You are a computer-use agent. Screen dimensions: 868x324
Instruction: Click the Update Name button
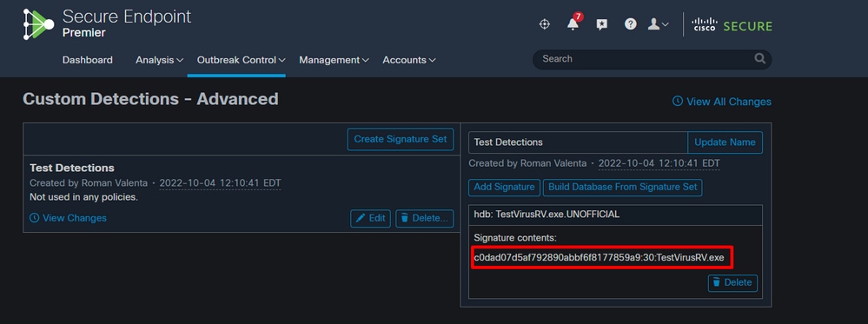(725, 142)
